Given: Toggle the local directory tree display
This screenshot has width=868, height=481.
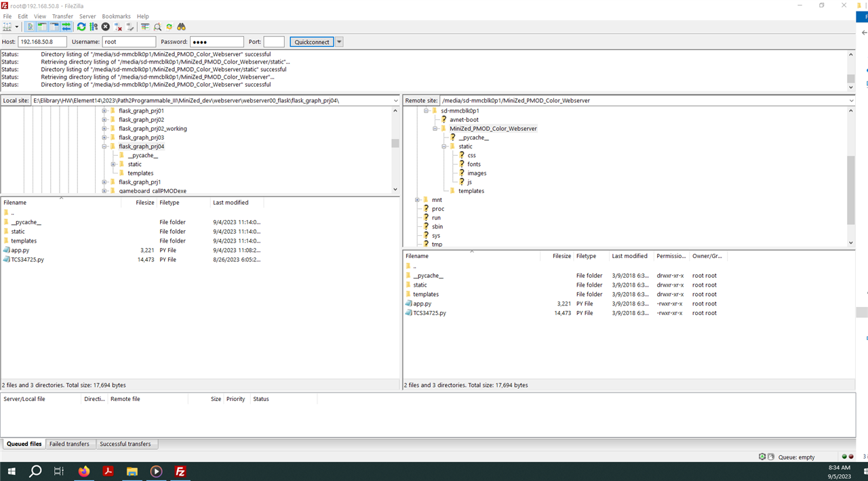Looking at the screenshot, I should tap(42, 27).
